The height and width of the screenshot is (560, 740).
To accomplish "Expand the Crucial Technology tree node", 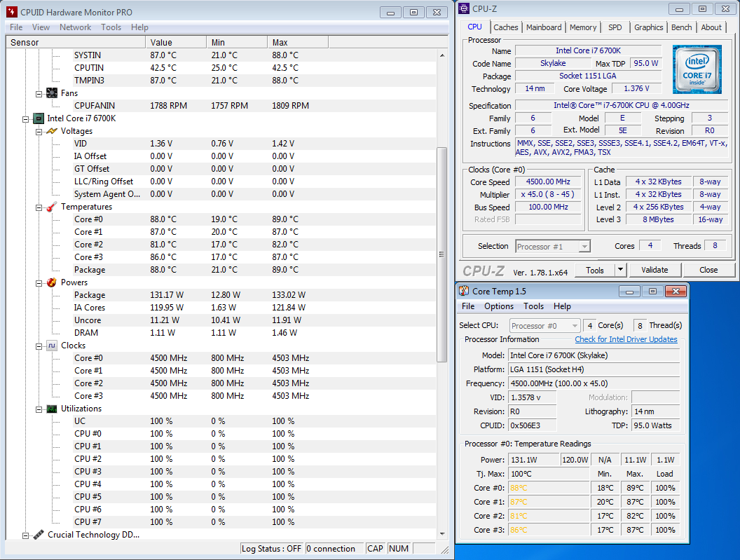I will (x=26, y=535).
